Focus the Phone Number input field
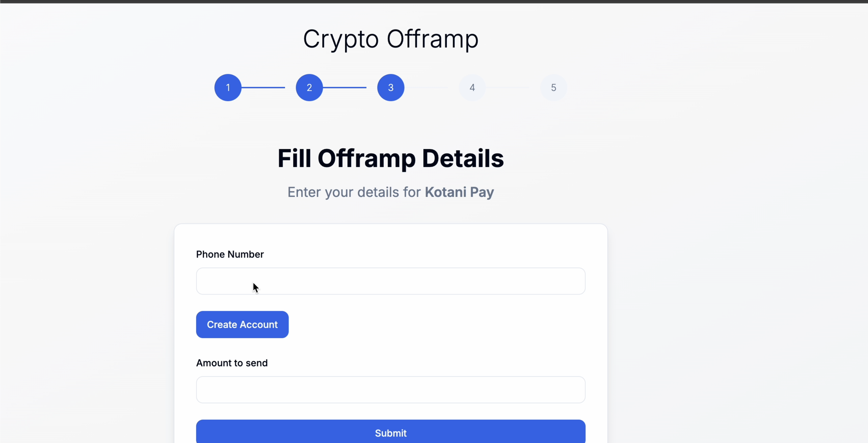 pos(391,281)
